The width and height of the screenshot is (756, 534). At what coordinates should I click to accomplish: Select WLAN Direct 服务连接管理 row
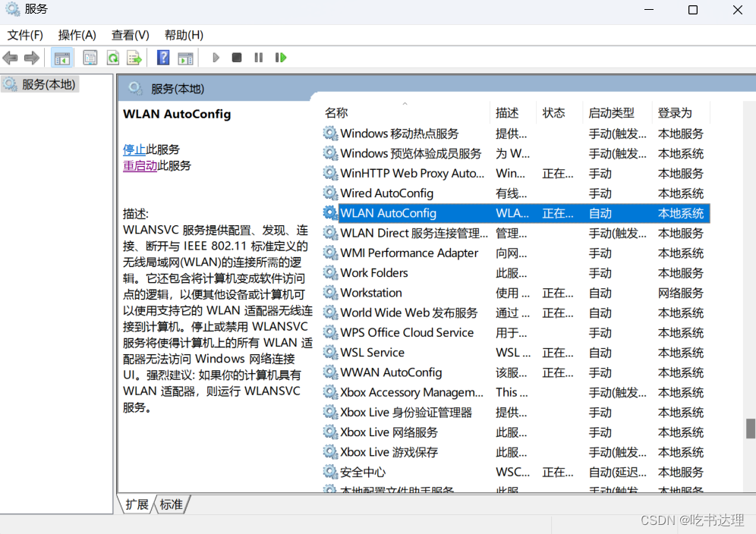(516, 234)
